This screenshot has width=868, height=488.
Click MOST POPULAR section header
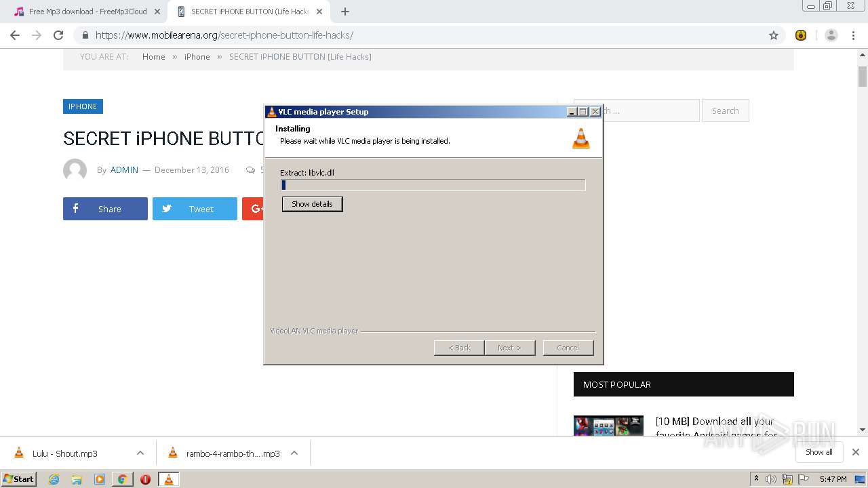coord(684,384)
